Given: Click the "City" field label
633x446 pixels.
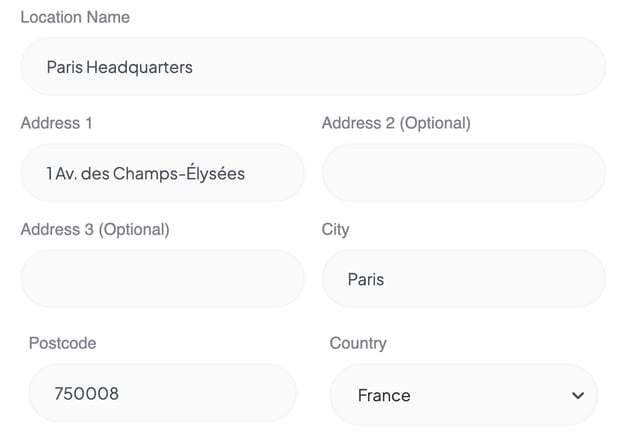Looking at the screenshot, I should pos(335,230).
